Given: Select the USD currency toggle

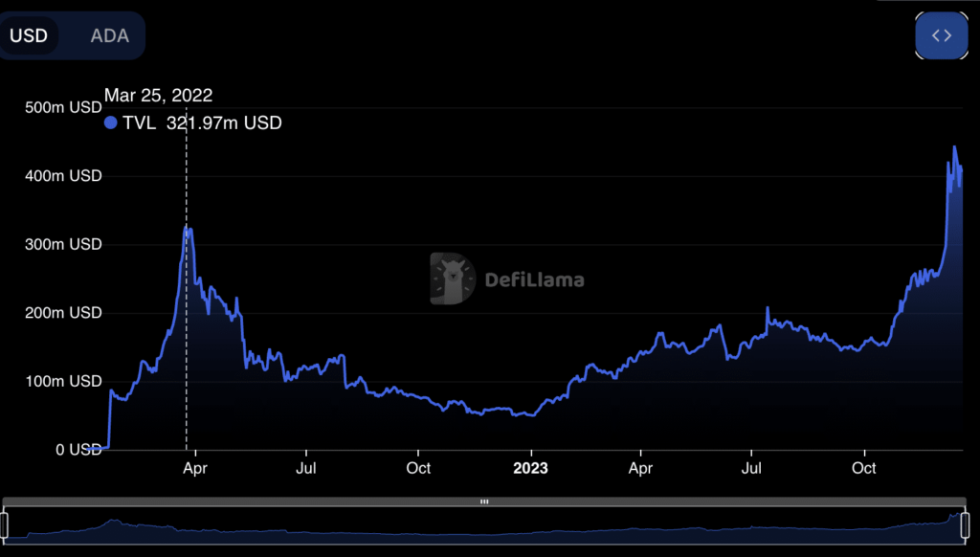Looking at the screenshot, I should [30, 35].
